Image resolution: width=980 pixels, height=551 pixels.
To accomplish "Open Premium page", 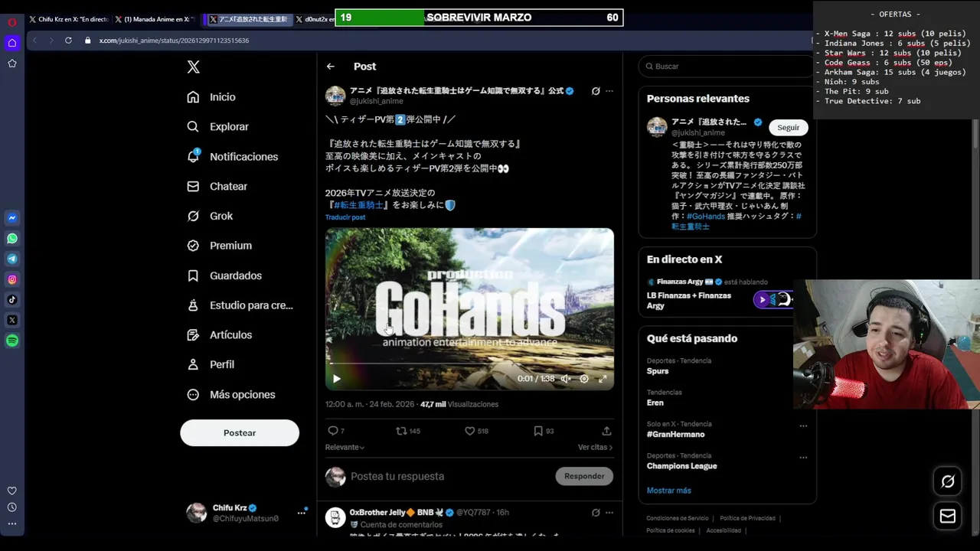I will tap(220, 246).
